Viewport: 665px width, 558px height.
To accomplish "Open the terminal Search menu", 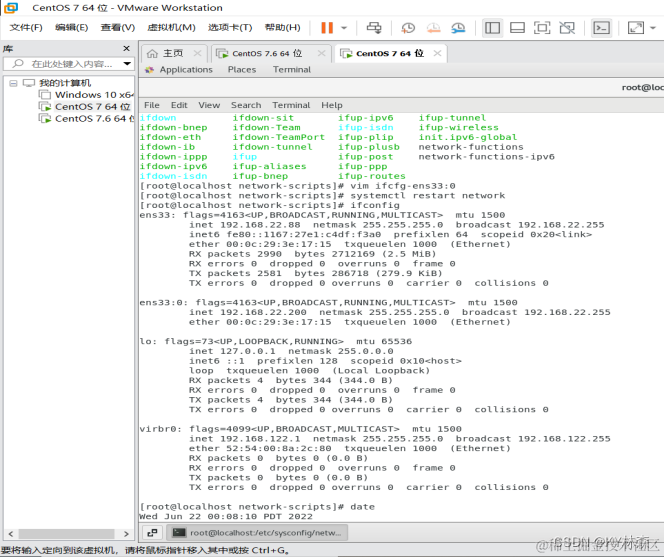I will [x=246, y=105].
